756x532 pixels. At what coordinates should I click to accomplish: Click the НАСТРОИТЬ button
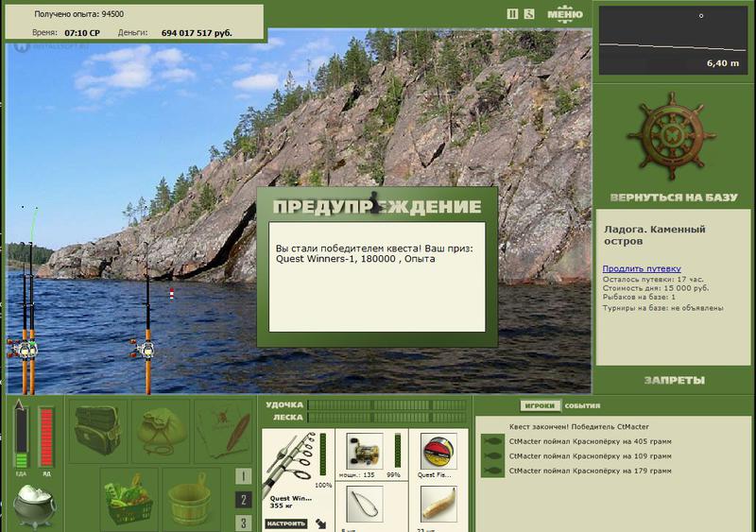pos(286,523)
